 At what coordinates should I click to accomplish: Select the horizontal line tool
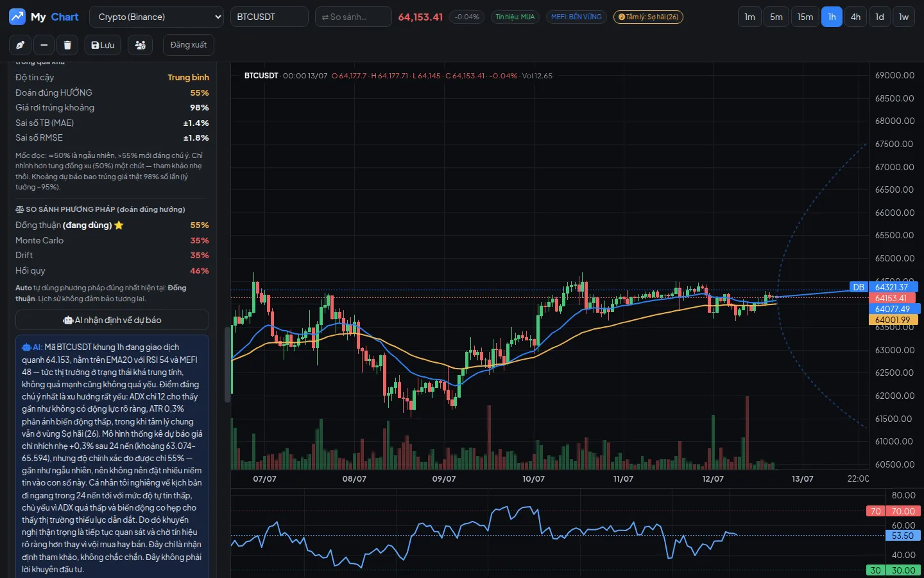44,45
